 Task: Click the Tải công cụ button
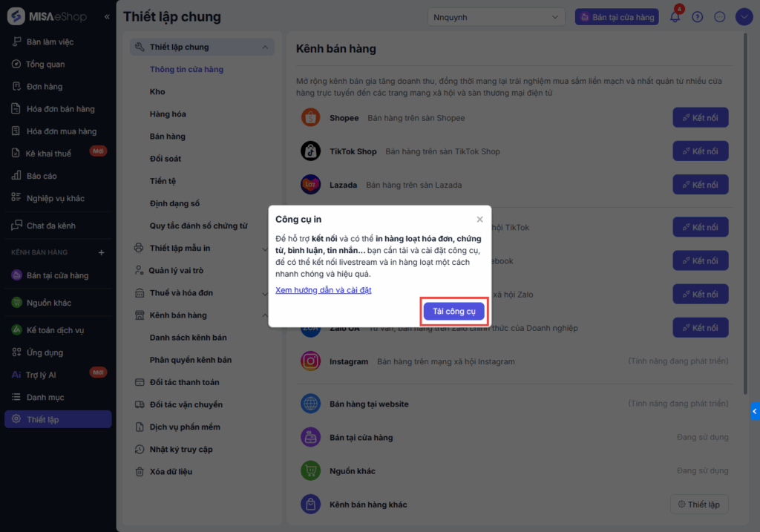454,312
